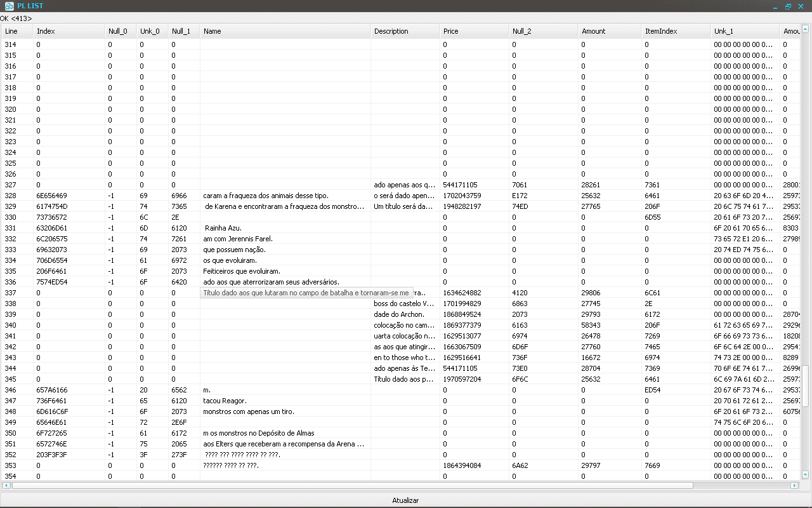This screenshot has width=812, height=508.
Task: Click the Unk_0 column header
Action: pos(152,31)
